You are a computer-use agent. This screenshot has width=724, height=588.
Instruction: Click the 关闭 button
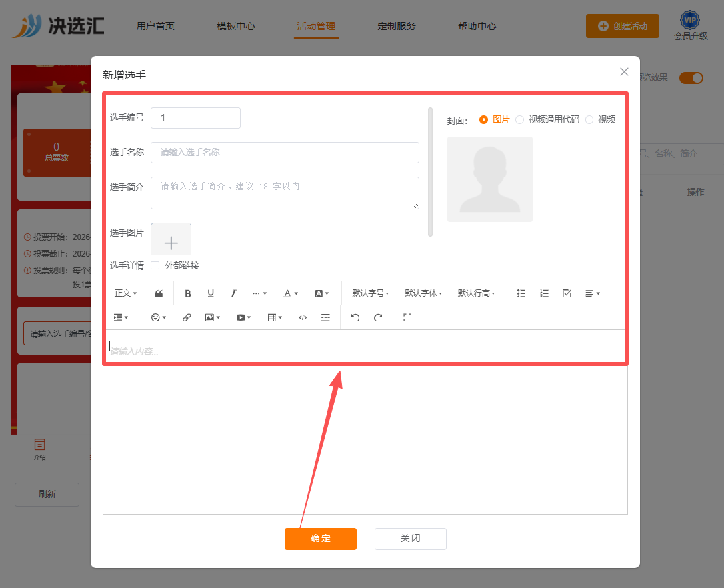(x=411, y=539)
